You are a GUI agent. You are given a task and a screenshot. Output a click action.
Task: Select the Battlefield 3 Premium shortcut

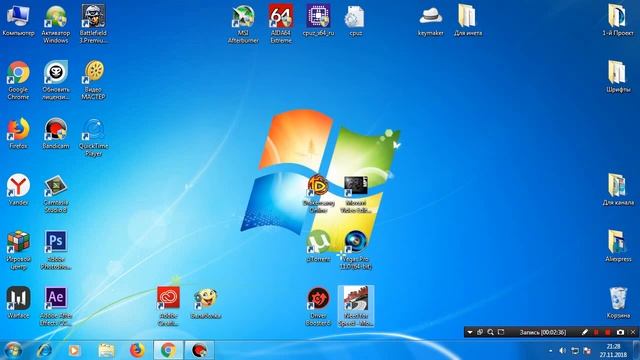click(x=93, y=24)
